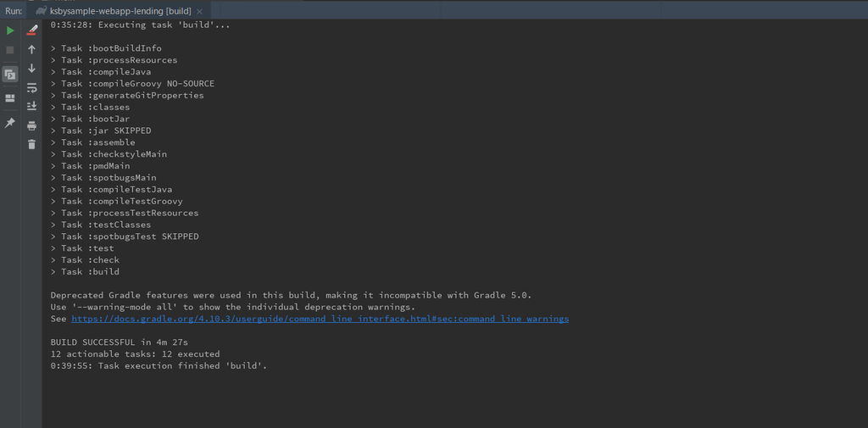Toggle soft-wrap for console output
Screen dimensions: 868x428
[x=31, y=87]
